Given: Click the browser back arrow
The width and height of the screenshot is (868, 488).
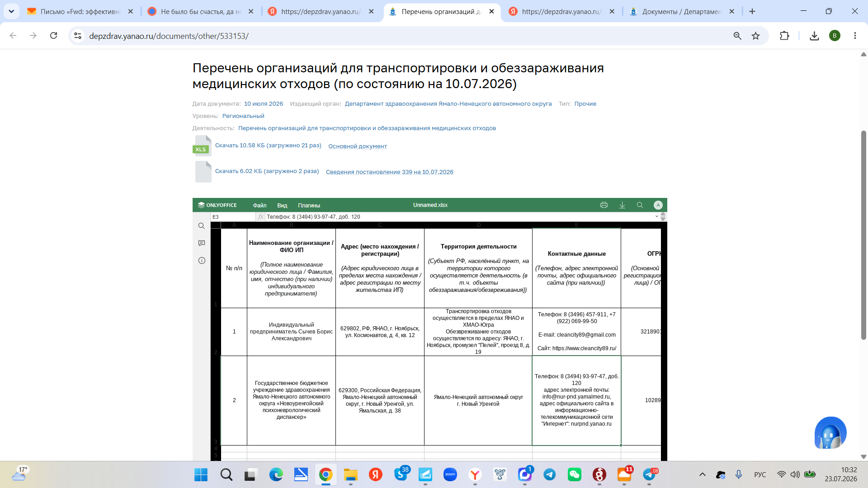Looking at the screenshot, I should (x=13, y=36).
